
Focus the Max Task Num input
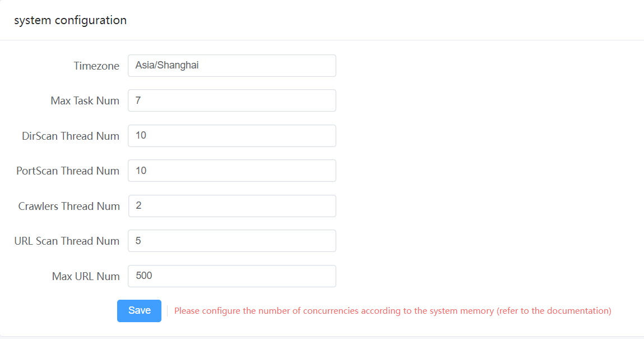click(231, 101)
